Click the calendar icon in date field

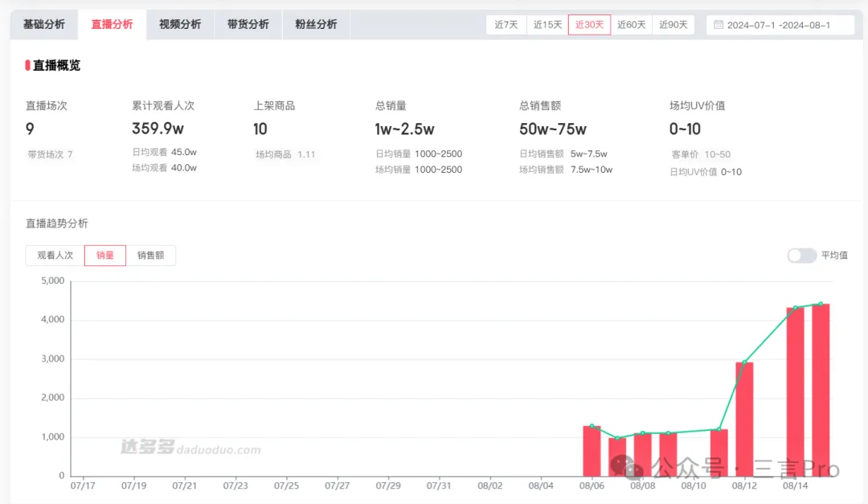(x=719, y=25)
